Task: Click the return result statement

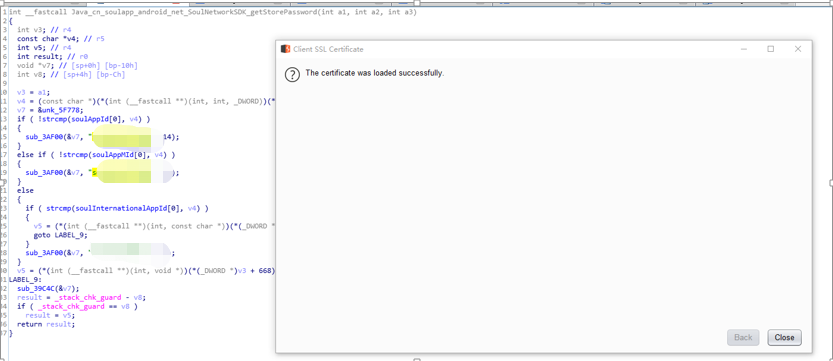Action: (x=46, y=324)
